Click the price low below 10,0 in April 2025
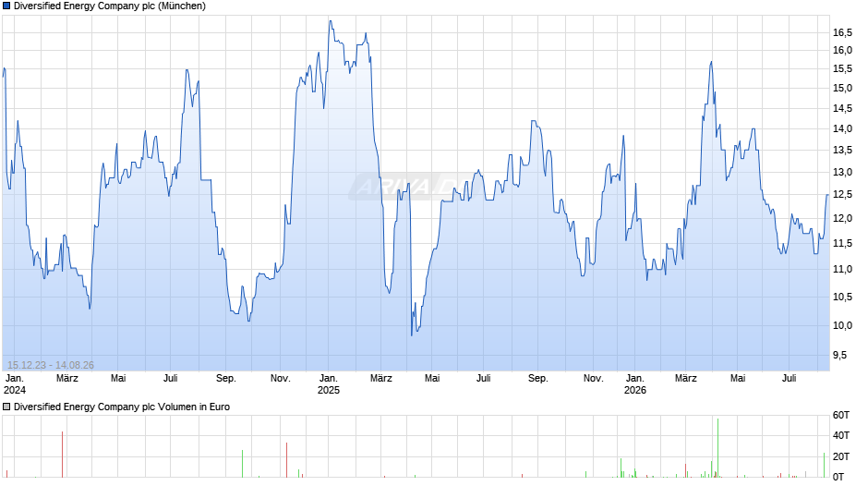868x486 pixels. point(411,334)
